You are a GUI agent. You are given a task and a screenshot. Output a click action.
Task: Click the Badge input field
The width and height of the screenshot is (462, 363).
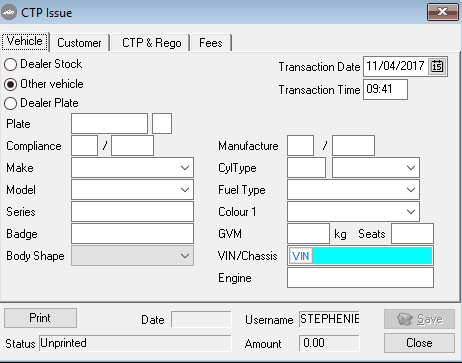pos(132,234)
